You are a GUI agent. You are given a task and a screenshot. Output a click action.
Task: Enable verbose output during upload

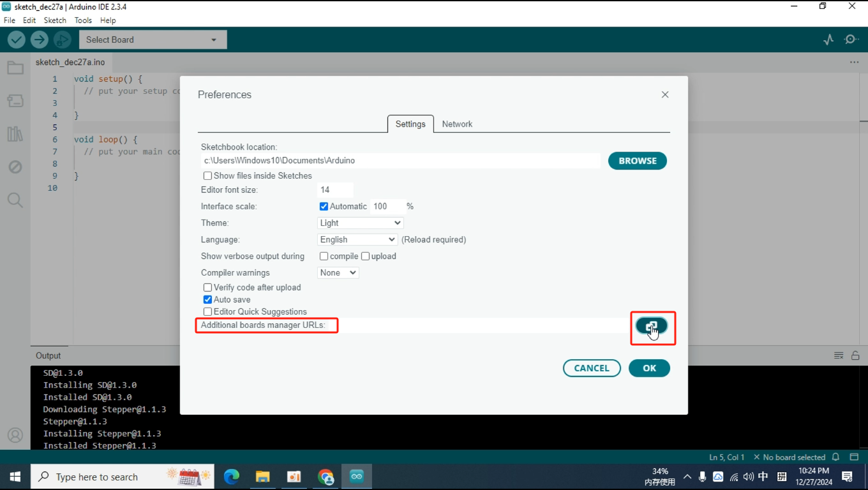tap(365, 256)
